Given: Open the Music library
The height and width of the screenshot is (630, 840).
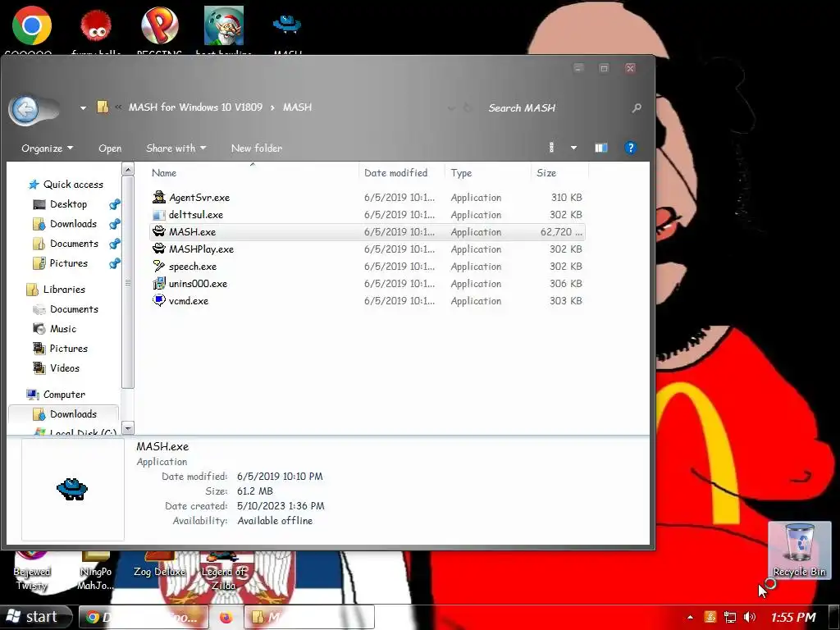Looking at the screenshot, I should coord(62,329).
